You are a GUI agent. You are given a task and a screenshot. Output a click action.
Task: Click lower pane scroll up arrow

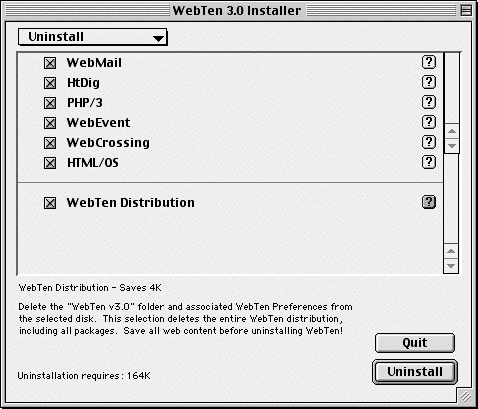(x=451, y=251)
